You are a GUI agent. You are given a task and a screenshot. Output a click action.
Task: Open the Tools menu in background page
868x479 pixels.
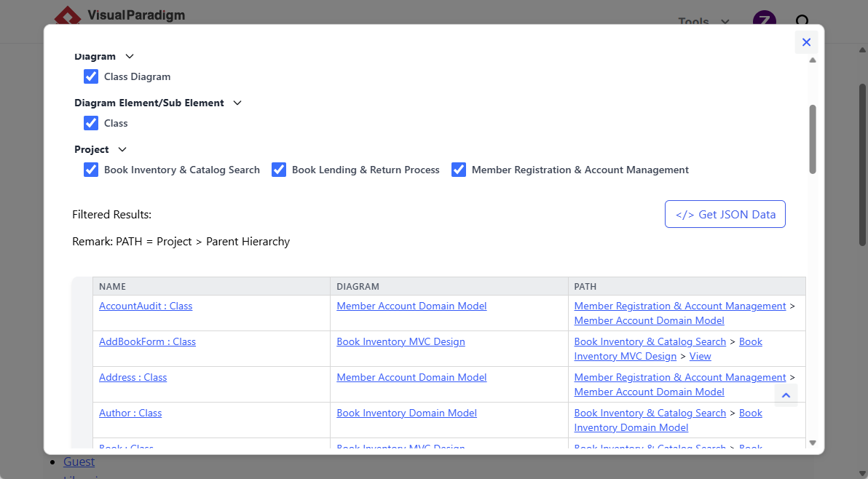703,22
